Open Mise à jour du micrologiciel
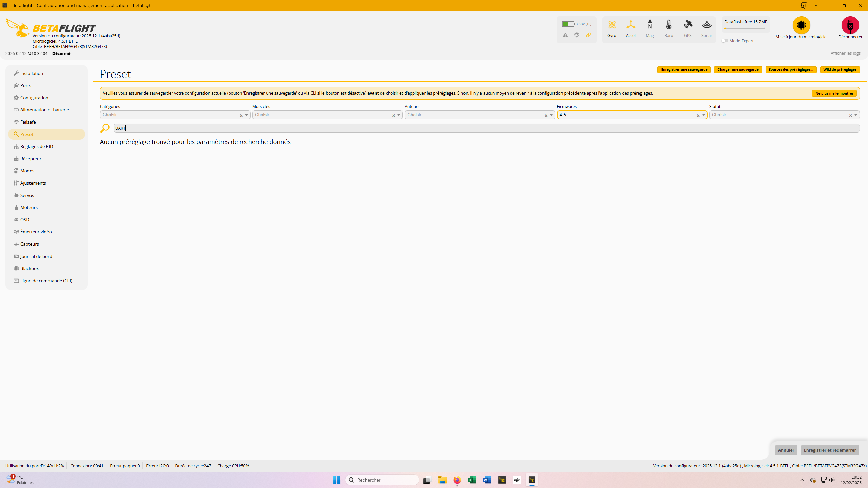The image size is (868, 488). pos(801,25)
